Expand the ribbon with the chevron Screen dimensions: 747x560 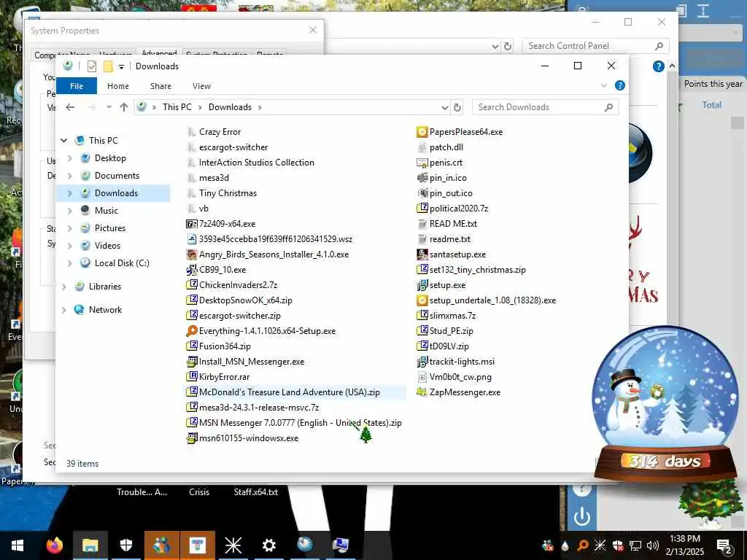point(604,86)
